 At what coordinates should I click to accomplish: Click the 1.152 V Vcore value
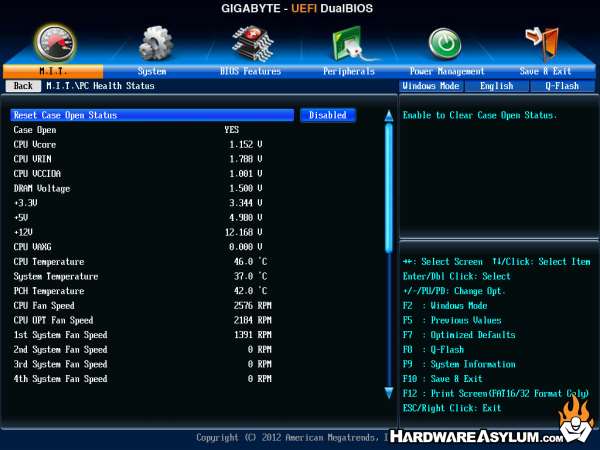(246, 145)
